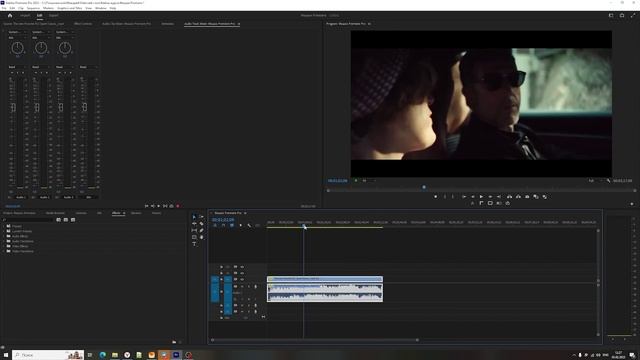Toggle Snap in Timeline magnet icon

(x=223, y=225)
